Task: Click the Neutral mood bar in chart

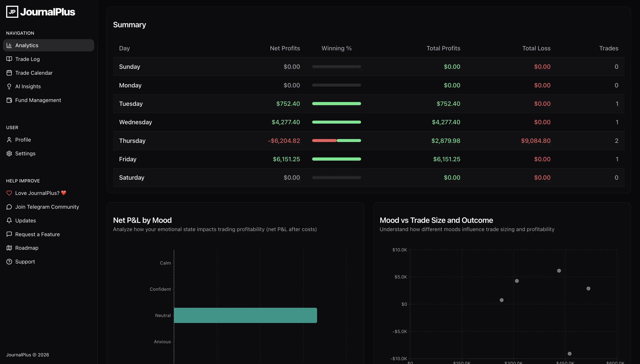Action: tap(245, 316)
